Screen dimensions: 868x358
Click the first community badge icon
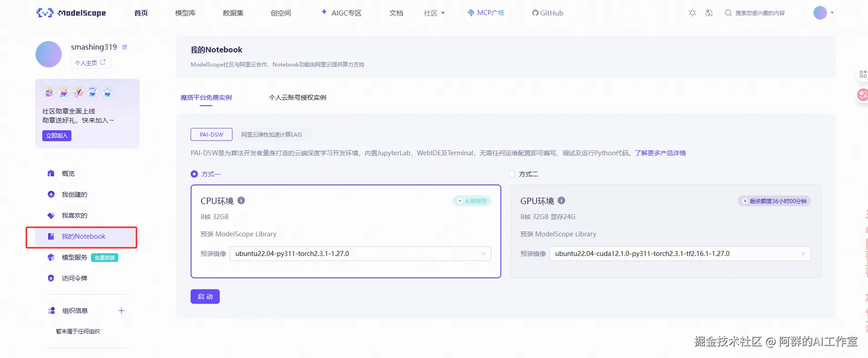click(x=49, y=92)
